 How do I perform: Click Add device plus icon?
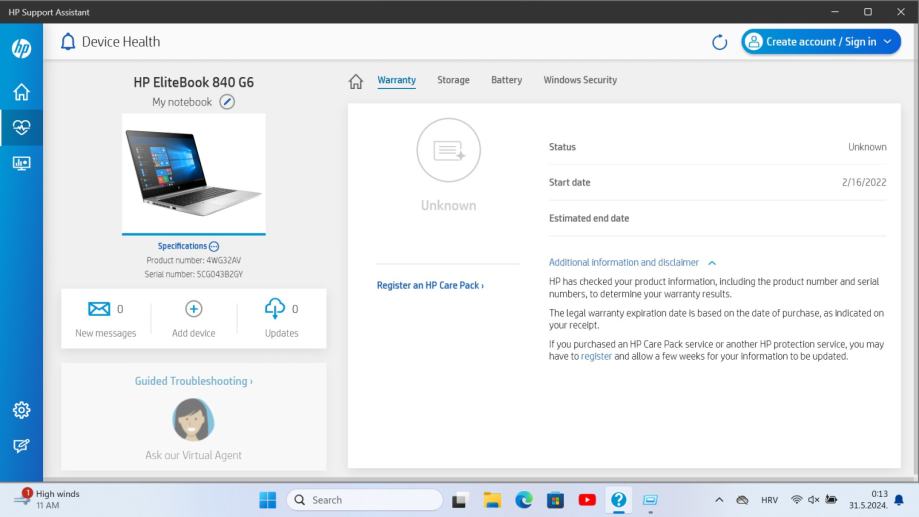click(194, 310)
